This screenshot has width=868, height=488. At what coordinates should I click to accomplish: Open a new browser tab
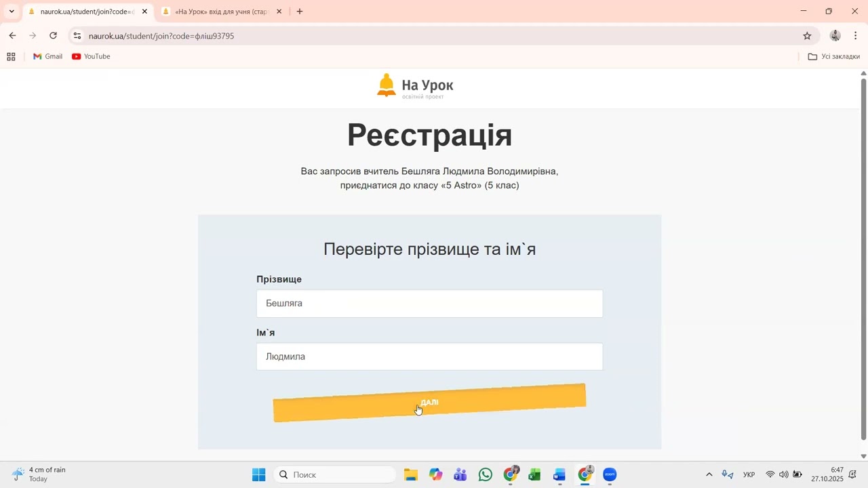click(x=300, y=12)
